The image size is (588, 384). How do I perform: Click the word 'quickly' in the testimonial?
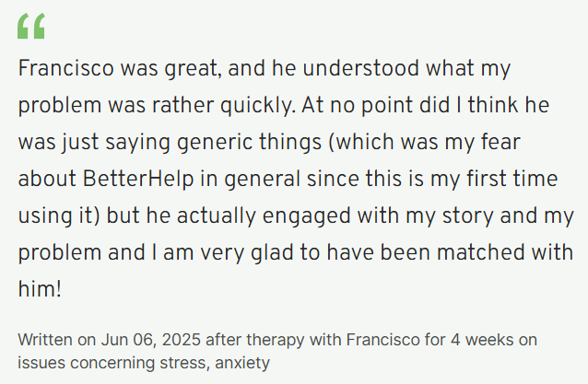(258, 105)
